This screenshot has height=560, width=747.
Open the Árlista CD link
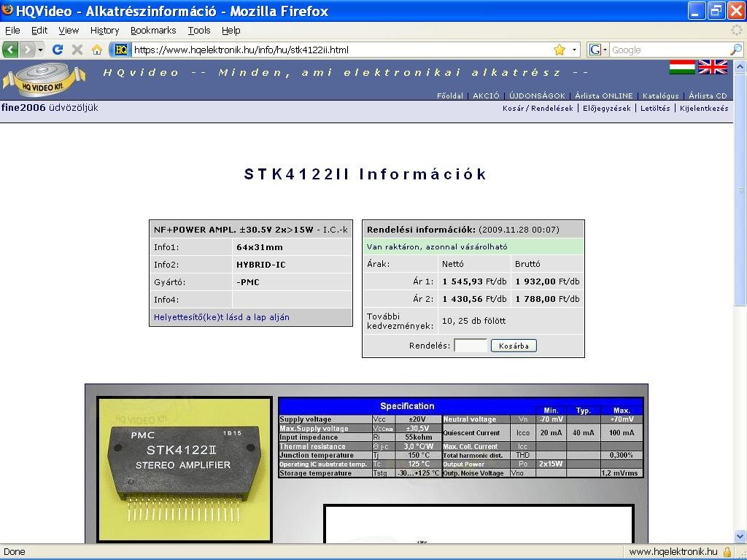click(x=708, y=96)
